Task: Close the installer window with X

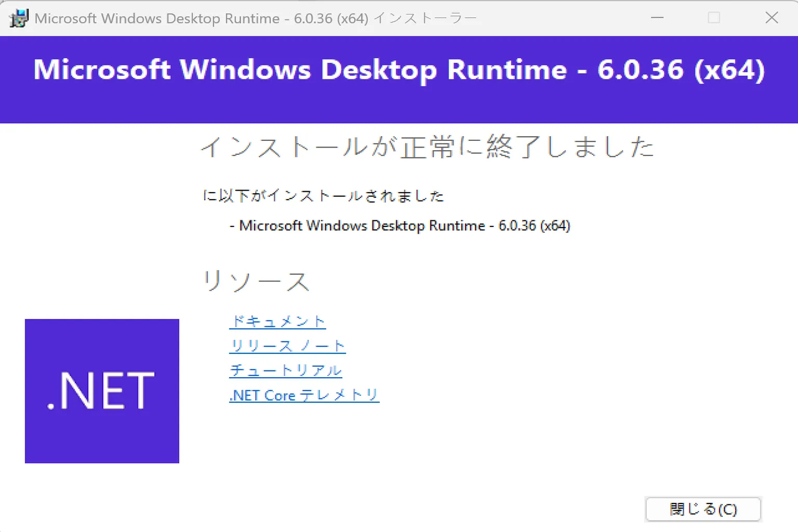Action: pos(772,18)
